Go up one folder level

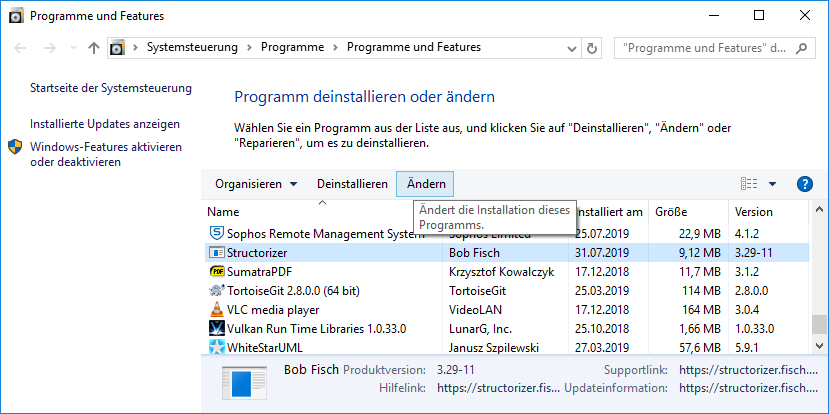[94, 48]
